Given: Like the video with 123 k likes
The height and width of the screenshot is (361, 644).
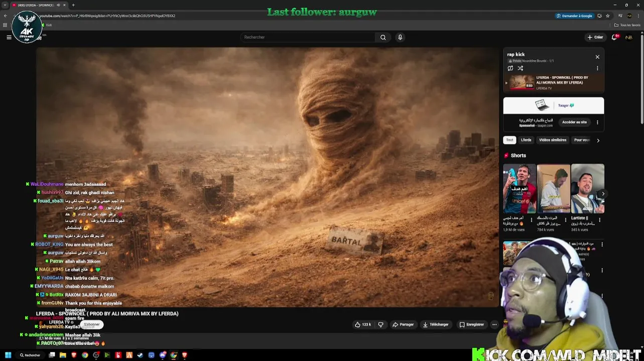Looking at the screenshot, I should [x=363, y=324].
